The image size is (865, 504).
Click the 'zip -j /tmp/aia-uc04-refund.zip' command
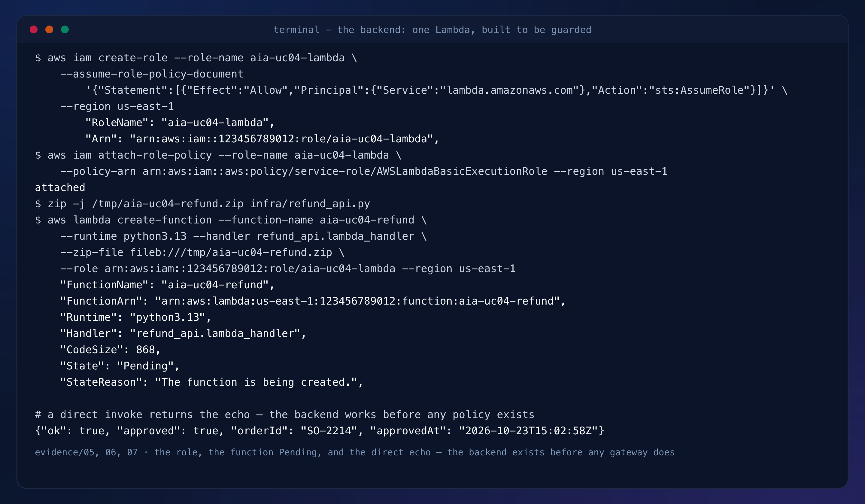(202, 204)
